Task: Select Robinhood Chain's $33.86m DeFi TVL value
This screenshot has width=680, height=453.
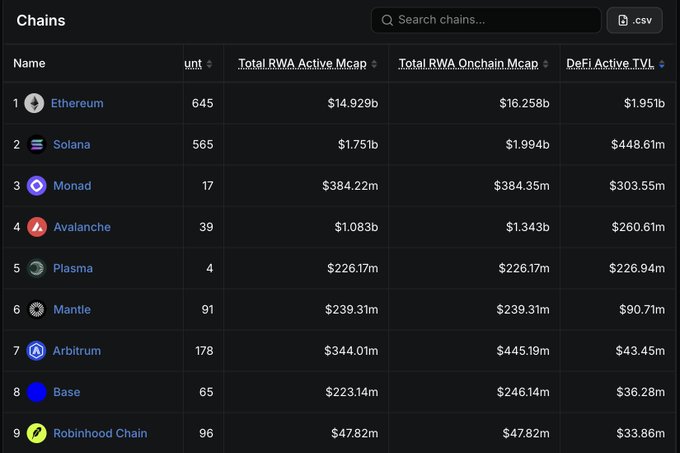Action: (x=641, y=433)
